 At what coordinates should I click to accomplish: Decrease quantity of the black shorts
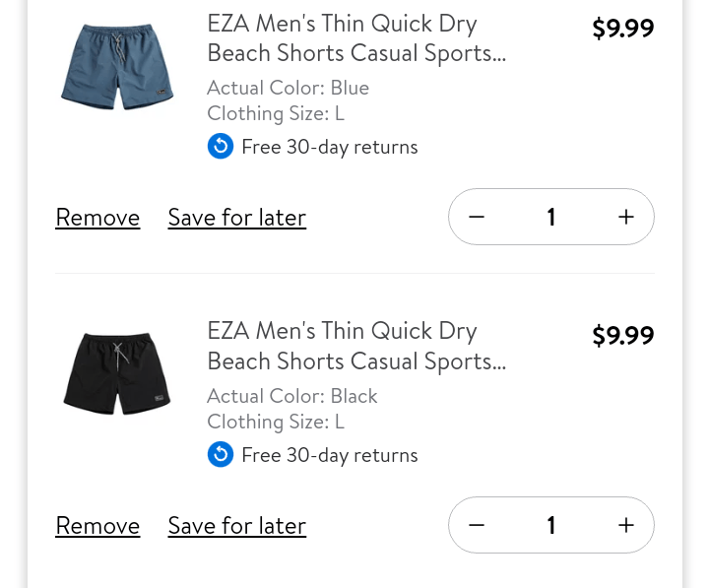tap(477, 525)
